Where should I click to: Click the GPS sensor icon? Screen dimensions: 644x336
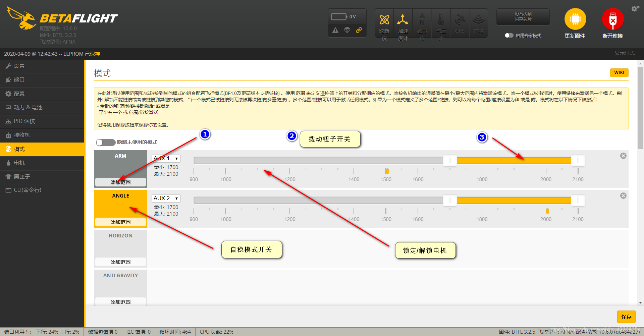pos(460,20)
